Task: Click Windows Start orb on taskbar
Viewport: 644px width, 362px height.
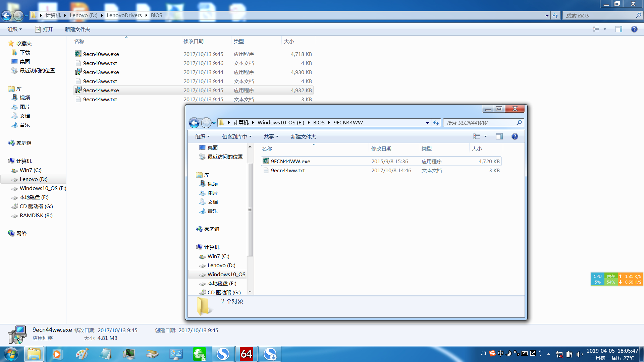Action: tap(11, 354)
